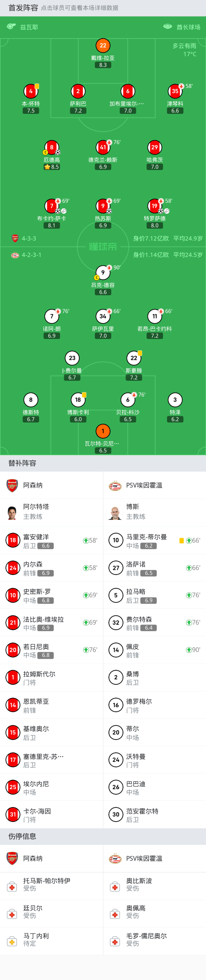206x980 pixels.
Task: Click the PSV crest in the 替补阵容 header
Action: click(x=115, y=486)
